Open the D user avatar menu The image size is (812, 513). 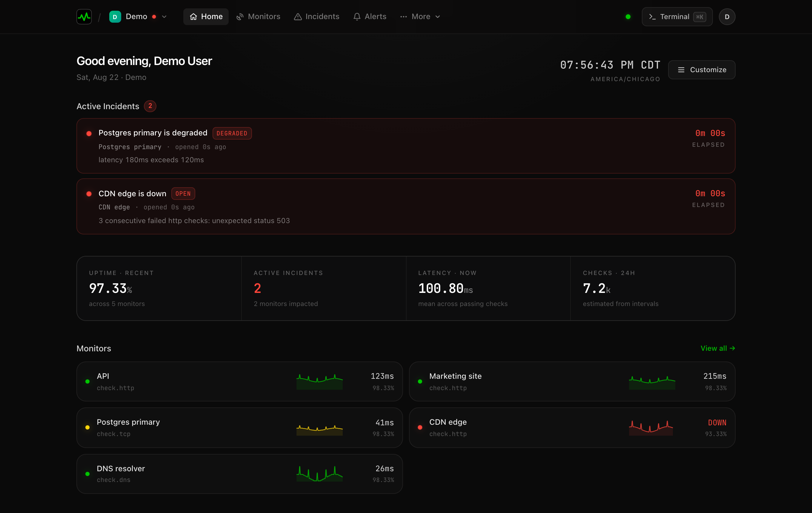(x=727, y=16)
